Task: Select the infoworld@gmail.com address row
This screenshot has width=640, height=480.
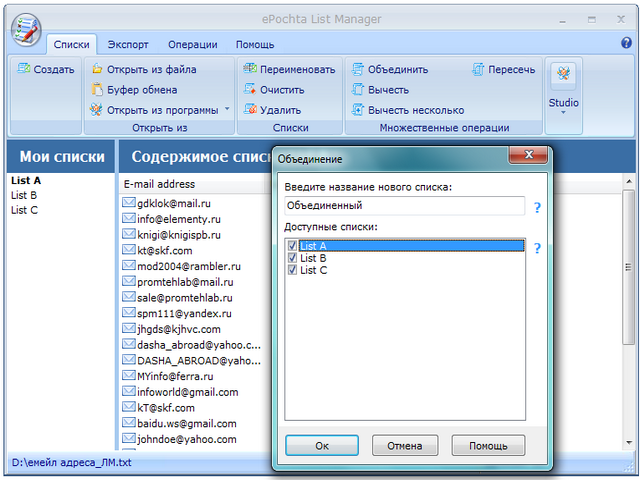Action: pos(188,392)
